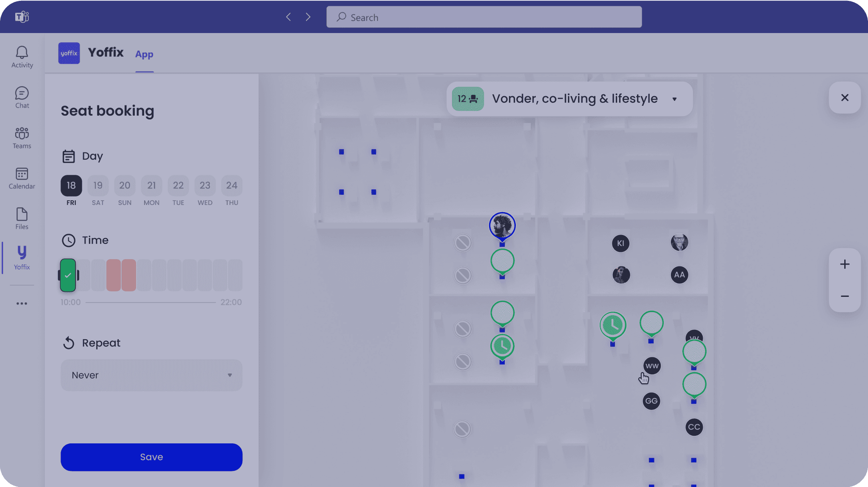
Task: Click the Search input field
Action: tap(484, 17)
